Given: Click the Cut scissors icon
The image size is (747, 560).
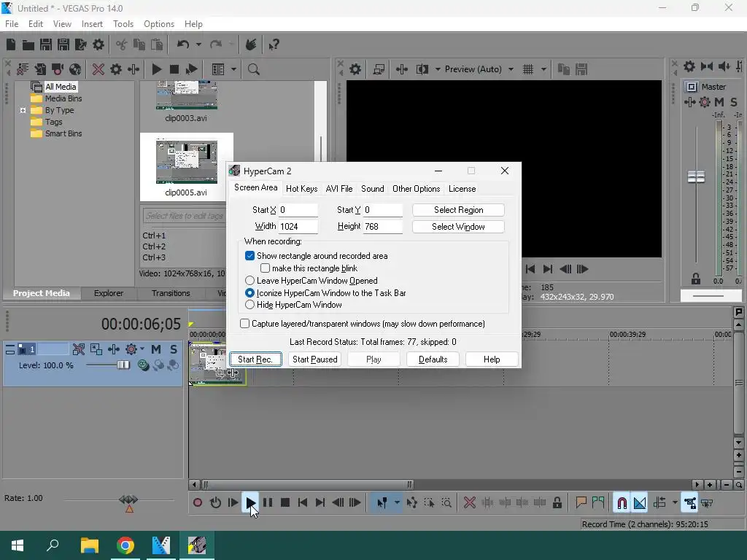Looking at the screenshot, I should tap(122, 44).
